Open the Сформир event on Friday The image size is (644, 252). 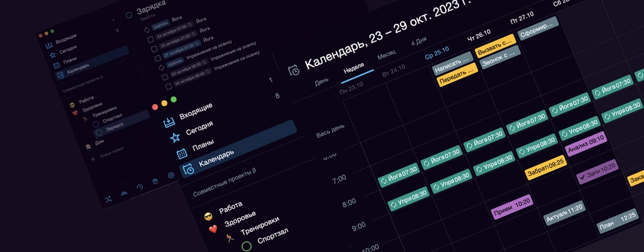tap(538, 28)
